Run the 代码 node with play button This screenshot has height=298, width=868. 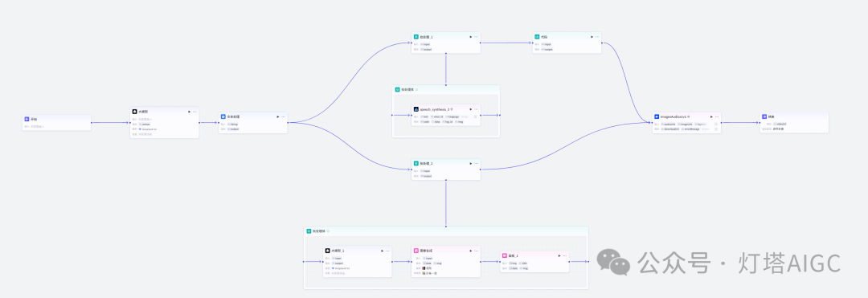coord(592,37)
